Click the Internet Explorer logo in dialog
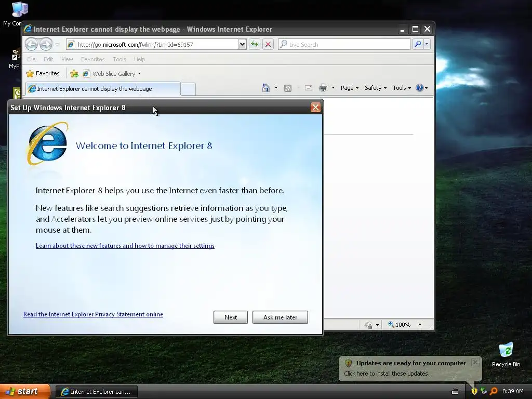 47,144
